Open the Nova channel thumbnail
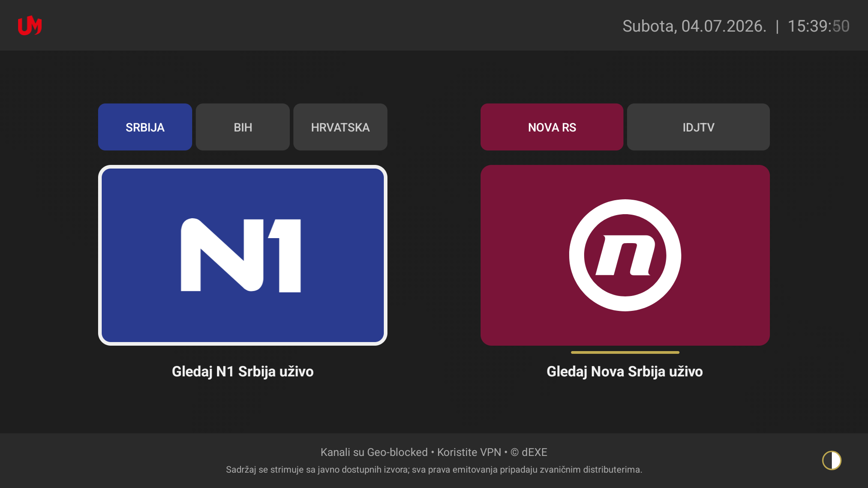 tap(625, 255)
